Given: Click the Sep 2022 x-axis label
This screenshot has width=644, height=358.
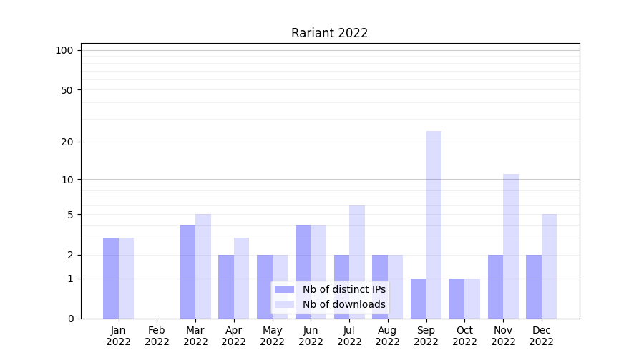Looking at the screenshot, I should click(x=426, y=336).
